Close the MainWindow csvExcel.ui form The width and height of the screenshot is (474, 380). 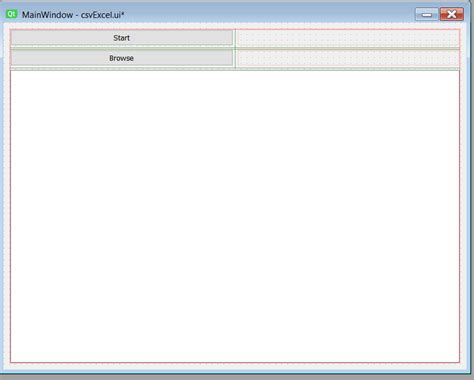(452, 14)
